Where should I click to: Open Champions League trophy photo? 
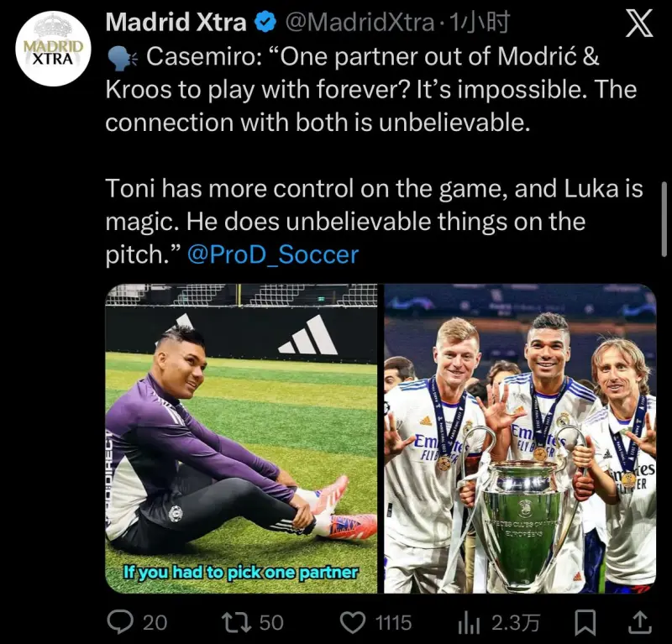click(520, 438)
